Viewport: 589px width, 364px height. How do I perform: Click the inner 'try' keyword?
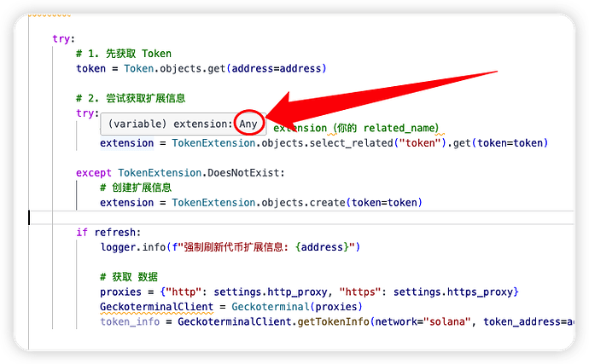click(x=85, y=113)
